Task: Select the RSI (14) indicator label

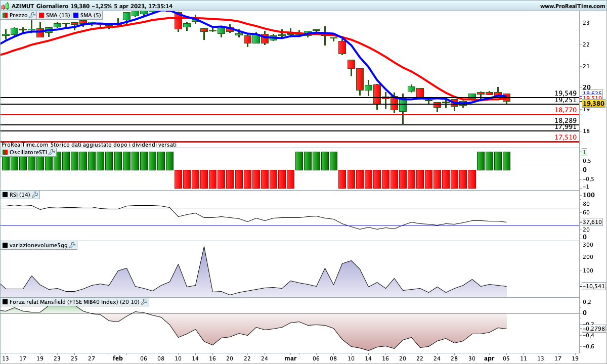Action: click(x=20, y=195)
